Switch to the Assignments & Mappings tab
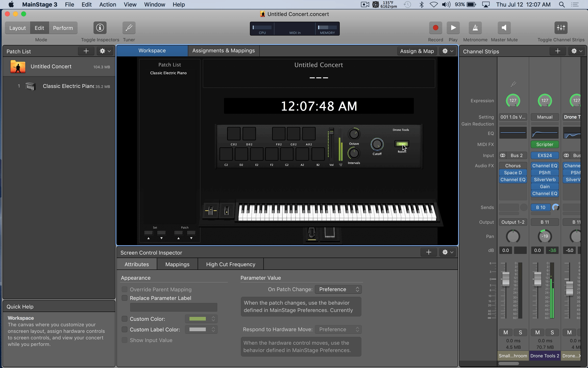 [x=224, y=51]
